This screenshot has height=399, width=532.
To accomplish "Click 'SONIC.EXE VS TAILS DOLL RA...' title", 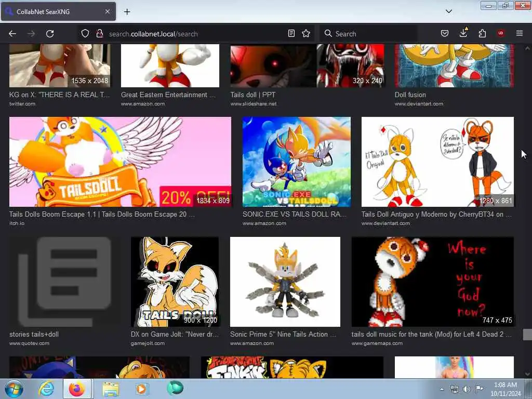I will [x=295, y=214].
